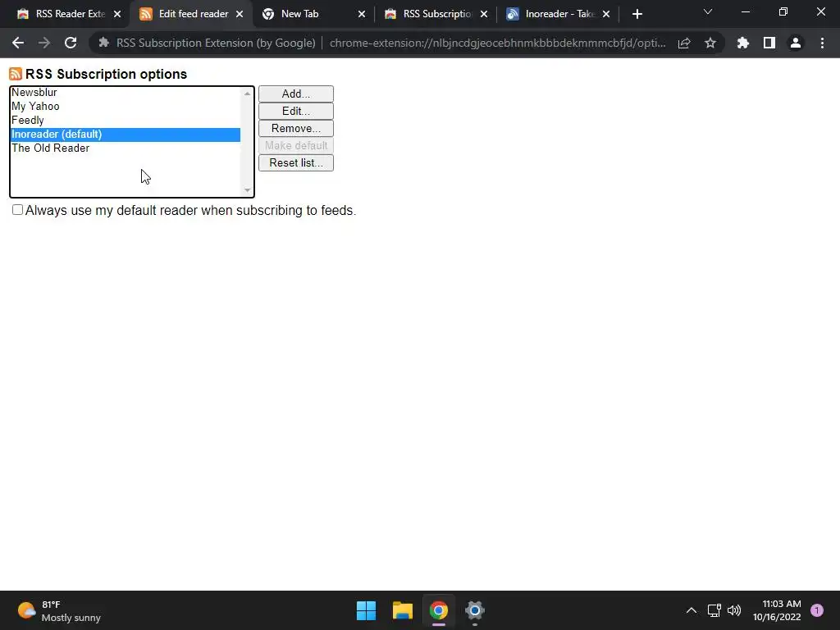Click the network status tray icon

[714, 610]
